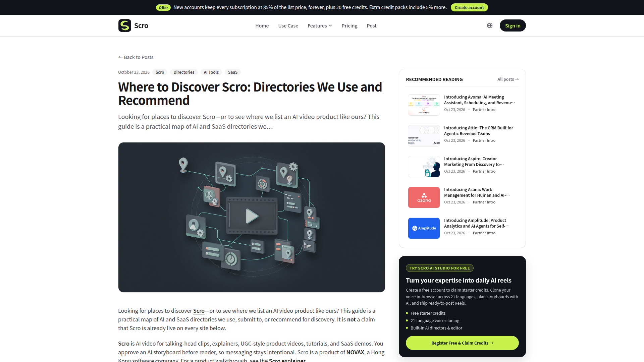This screenshot has height=362, width=644.
Task: Follow the NOVAX link in text
Action: point(355,352)
